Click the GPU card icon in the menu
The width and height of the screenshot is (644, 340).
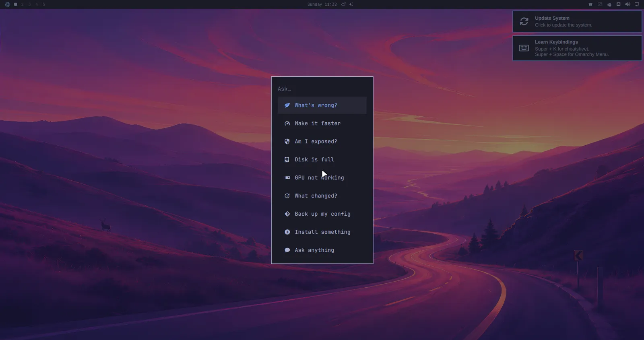pos(287,178)
